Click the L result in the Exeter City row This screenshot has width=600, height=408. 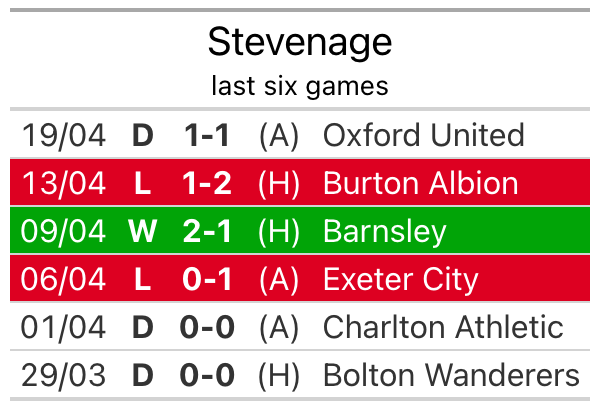point(143,279)
